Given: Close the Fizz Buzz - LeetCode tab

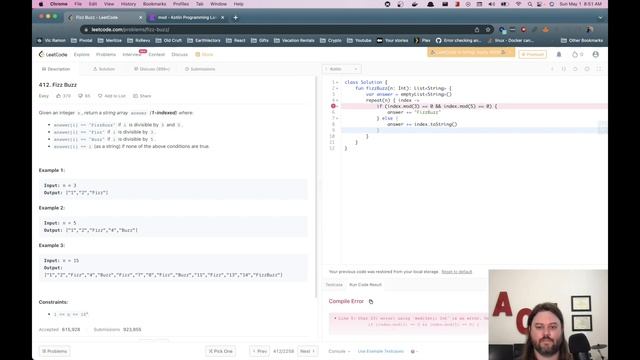Looking at the screenshot, I should coord(140,18).
